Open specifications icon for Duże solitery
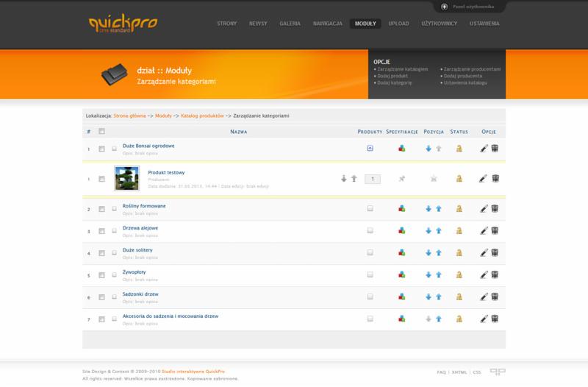The image size is (588, 387). (x=401, y=253)
